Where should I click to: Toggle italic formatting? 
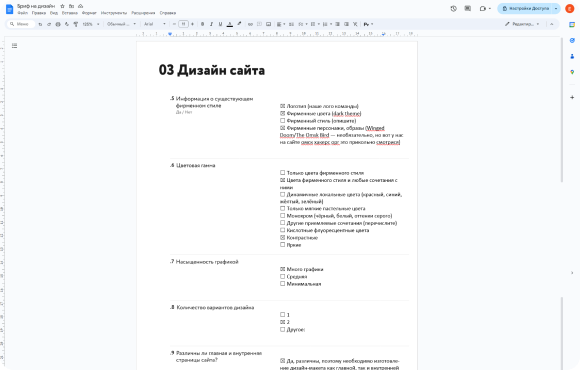tap(211, 24)
